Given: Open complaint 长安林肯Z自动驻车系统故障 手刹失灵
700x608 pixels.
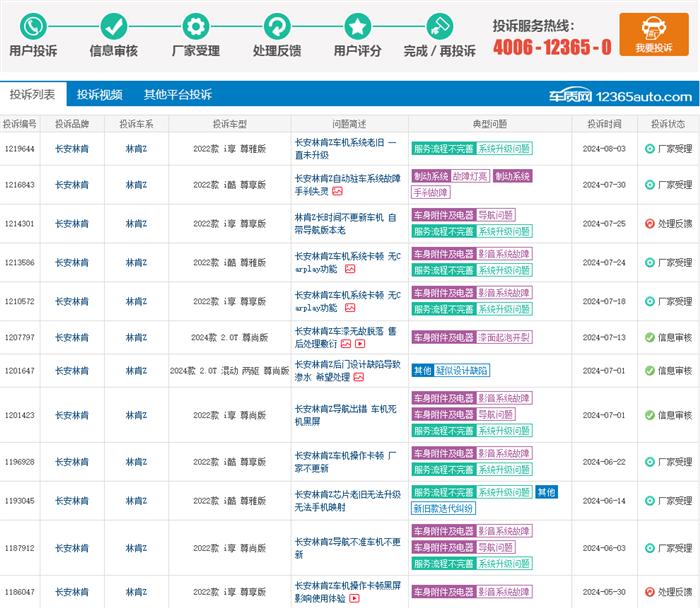Looking at the screenshot, I should [x=347, y=185].
